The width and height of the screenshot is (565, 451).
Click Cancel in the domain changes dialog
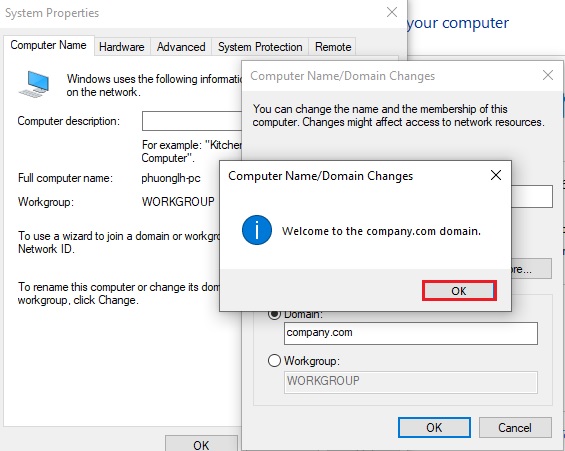coord(515,428)
